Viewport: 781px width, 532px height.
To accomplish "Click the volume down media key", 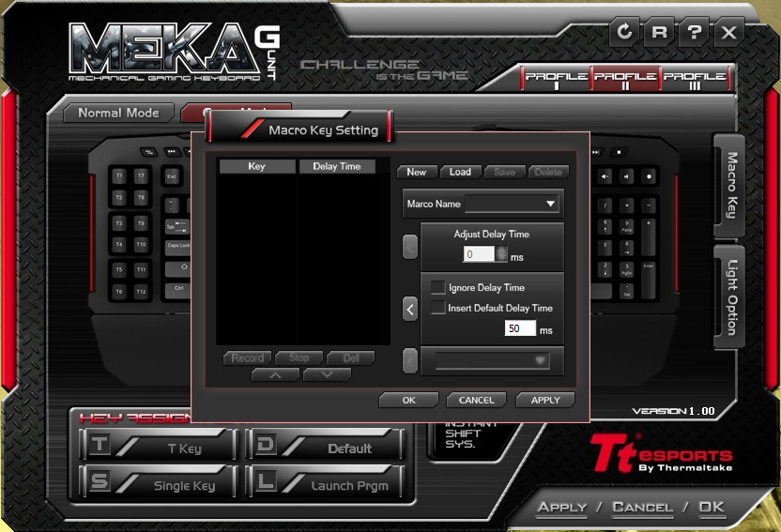I will coord(605,176).
